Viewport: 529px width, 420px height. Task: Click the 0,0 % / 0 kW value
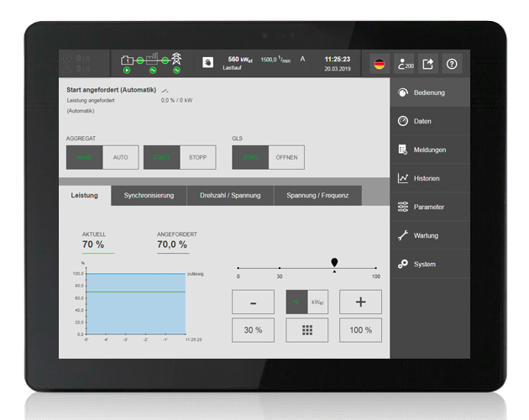(177, 100)
